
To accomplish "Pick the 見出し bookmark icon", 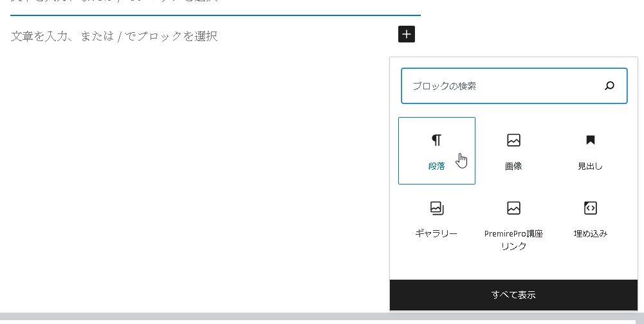I will pyautogui.click(x=590, y=140).
